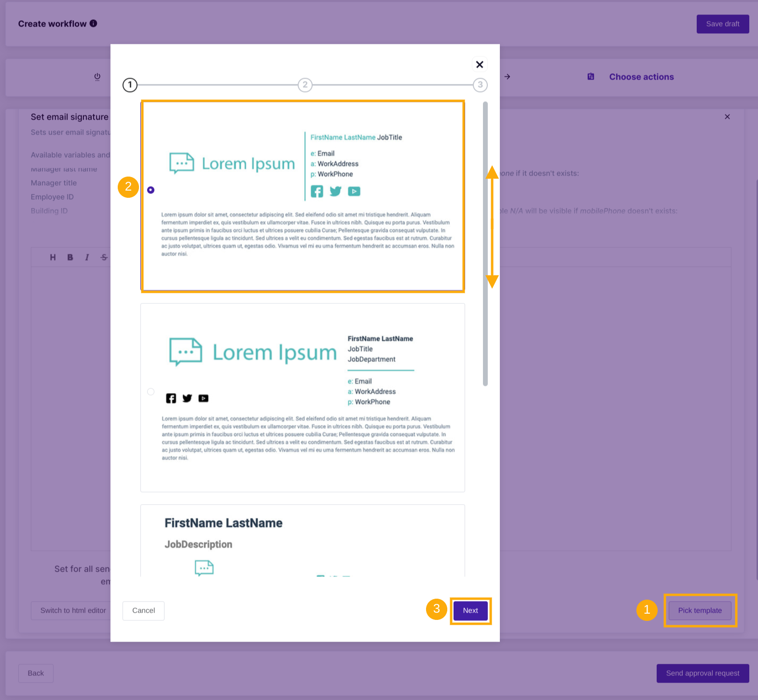Viewport: 758px width, 700px height.
Task: Click the black Twitter icon in second template
Action: (187, 398)
